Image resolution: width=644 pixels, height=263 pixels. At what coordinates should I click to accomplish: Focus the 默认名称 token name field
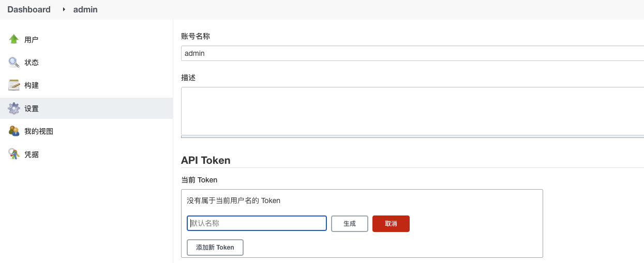click(x=257, y=223)
